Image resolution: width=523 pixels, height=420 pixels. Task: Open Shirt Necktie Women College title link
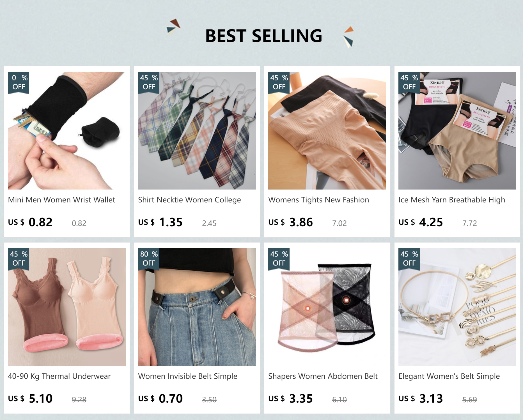[x=189, y=200]
